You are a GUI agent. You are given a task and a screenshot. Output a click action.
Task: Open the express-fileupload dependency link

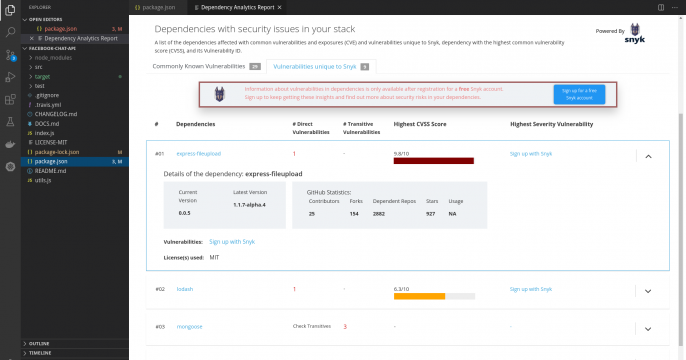point(199,154)
